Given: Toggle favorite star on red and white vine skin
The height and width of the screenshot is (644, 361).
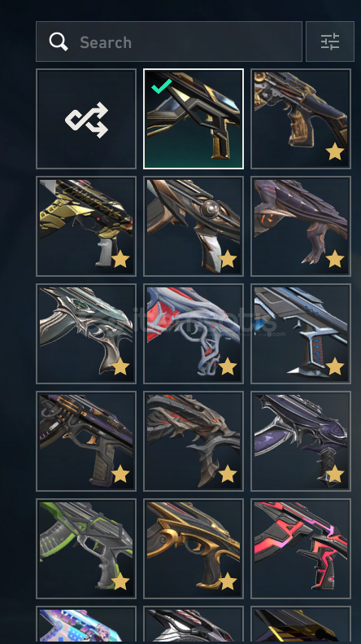Looking at the screenshot, I should pyautogui.click(x=228, y=366).
